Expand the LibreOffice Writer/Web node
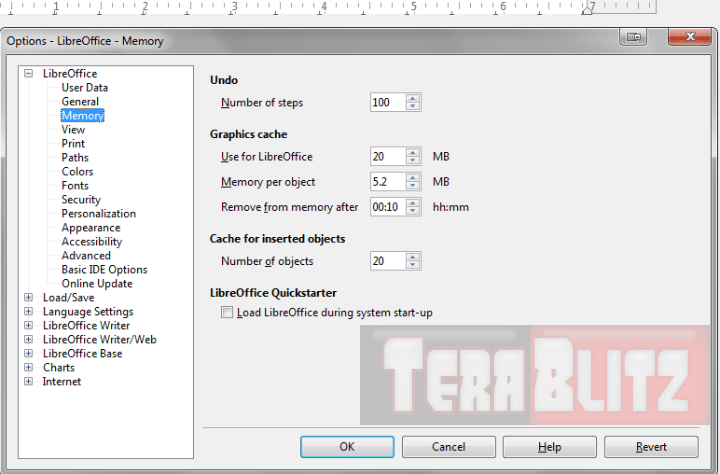The width and height of the screenshot is (720, 474). point(28,339)
